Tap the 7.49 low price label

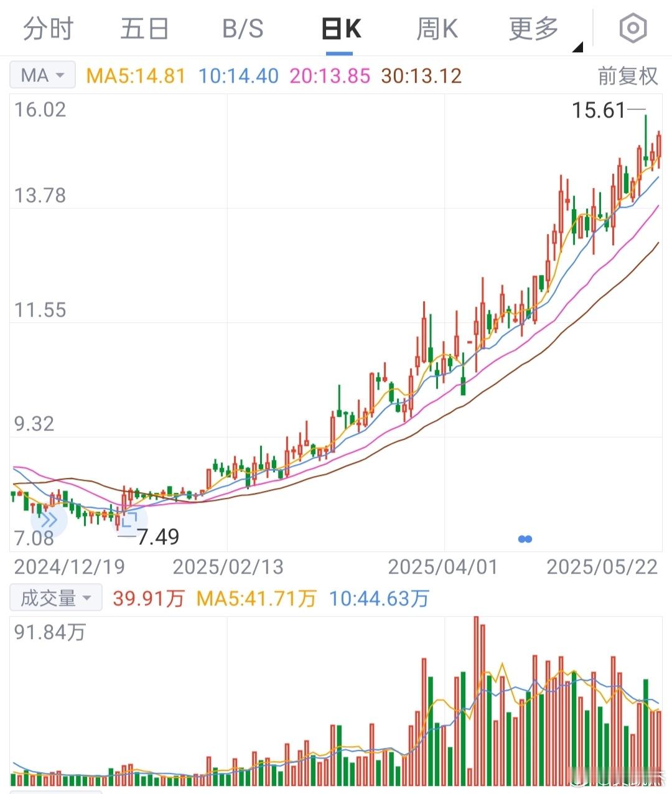(158, 536)
